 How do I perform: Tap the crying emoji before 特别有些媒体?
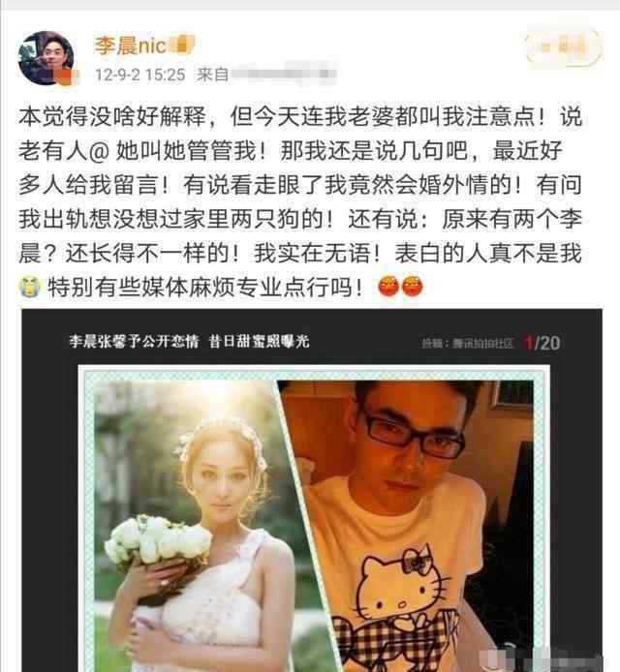pyautogui.click(x=30, y=287)
